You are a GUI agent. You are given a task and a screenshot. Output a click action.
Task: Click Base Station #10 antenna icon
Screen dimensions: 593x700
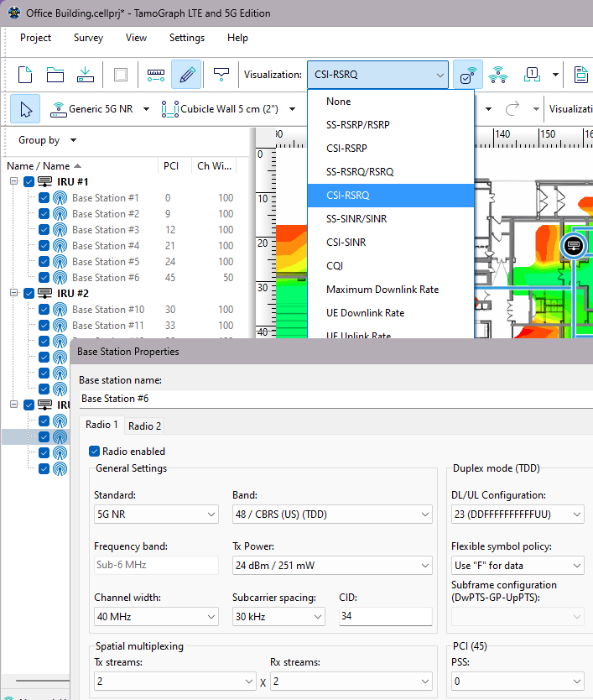coord(60,310)
